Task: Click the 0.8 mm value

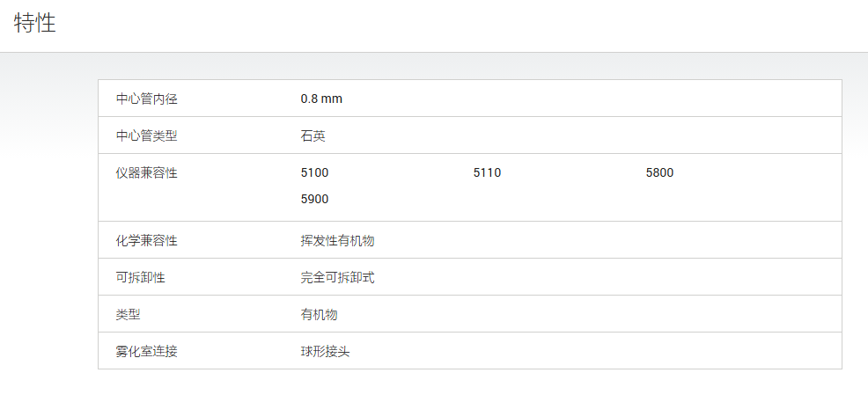Action: [321, 99]
